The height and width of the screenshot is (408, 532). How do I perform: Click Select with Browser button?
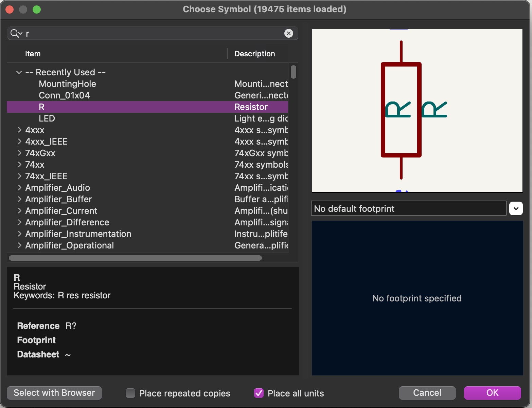pyautogui.click(x=54, y=393)
